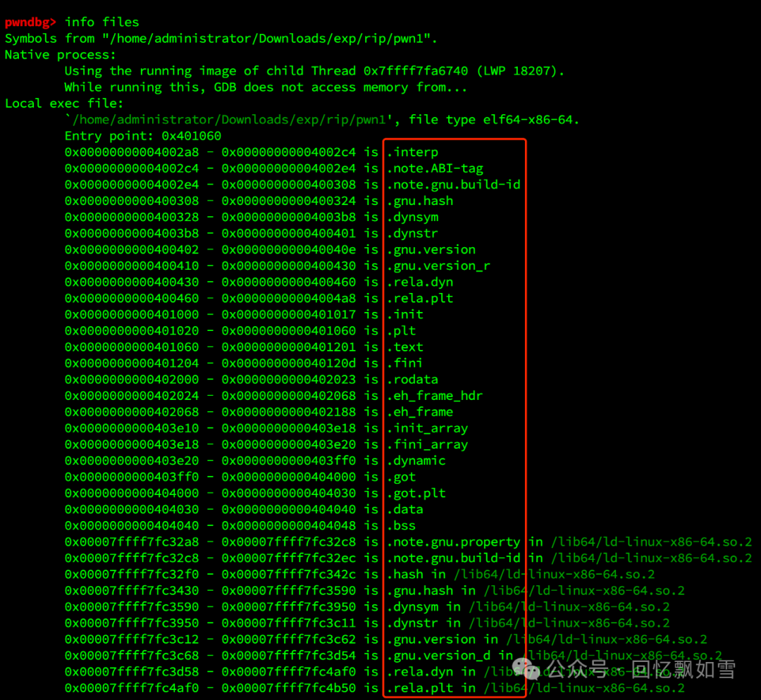Click the .eh_frame section at 0x402068

click(420, 413)
